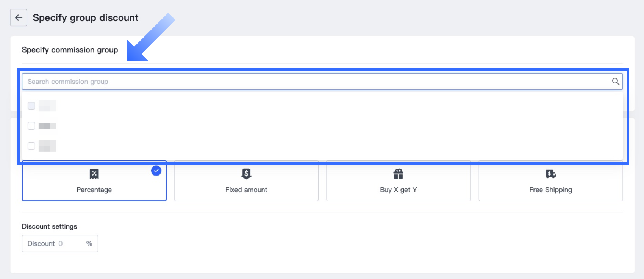This screenshot has width=644, height=279.
Task: Click the blue checkmark badge on Percentage
Action: [156, 171]
